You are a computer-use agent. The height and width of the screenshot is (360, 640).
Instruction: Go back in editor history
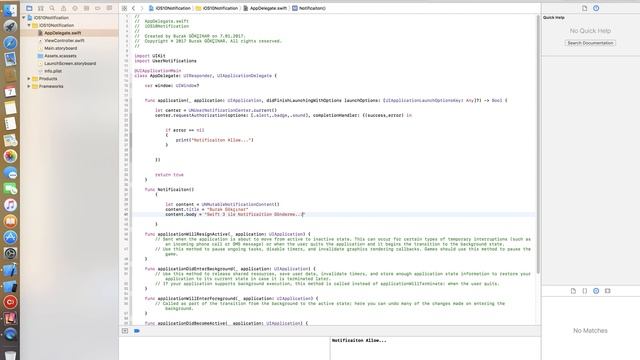click(133, 8)
